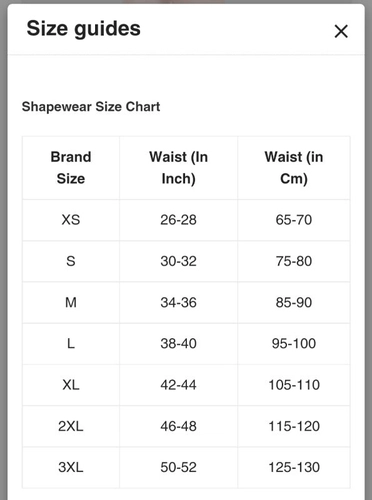Image resolution: width=372 pixels, height=500 pixels.
Task: Select the 3XL size row label
Action: [71, 467]
